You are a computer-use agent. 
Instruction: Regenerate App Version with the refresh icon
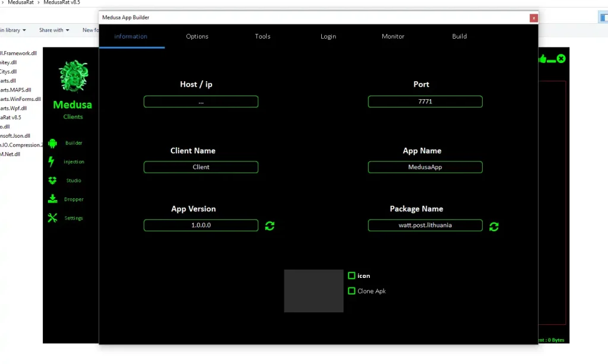click(x=270, y=226)
